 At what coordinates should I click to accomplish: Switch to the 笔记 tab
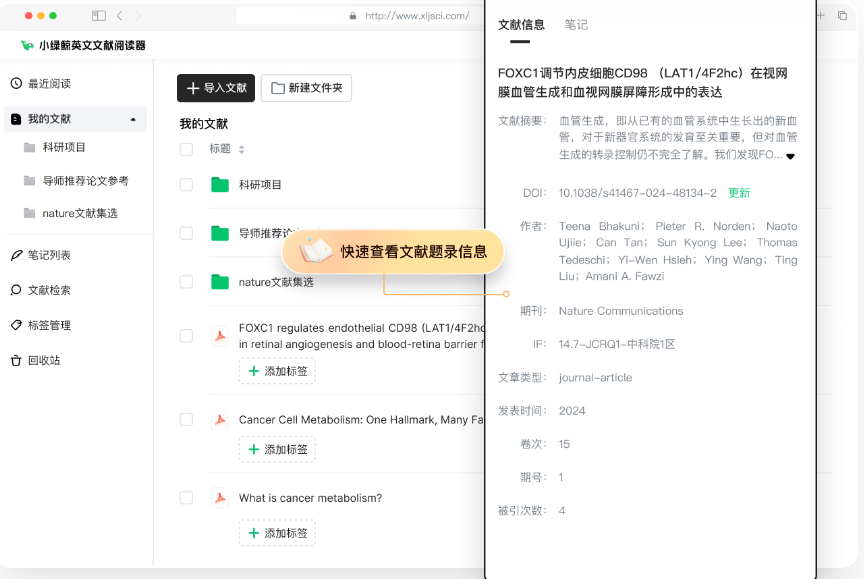point(576,25)
